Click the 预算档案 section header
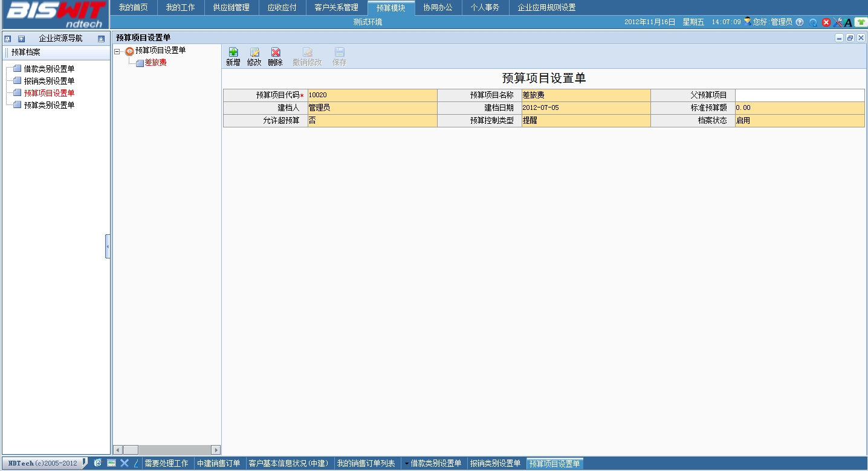The height and width of the screenshot is (471, 868). [x=57, y=53]
